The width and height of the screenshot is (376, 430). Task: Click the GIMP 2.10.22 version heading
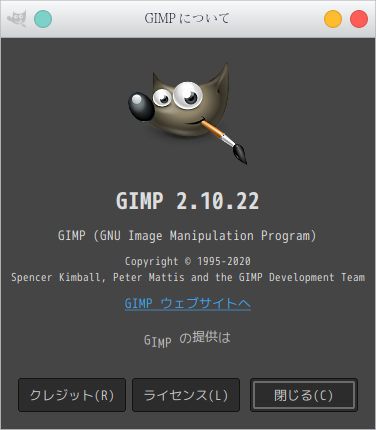[x=187, y=201]
